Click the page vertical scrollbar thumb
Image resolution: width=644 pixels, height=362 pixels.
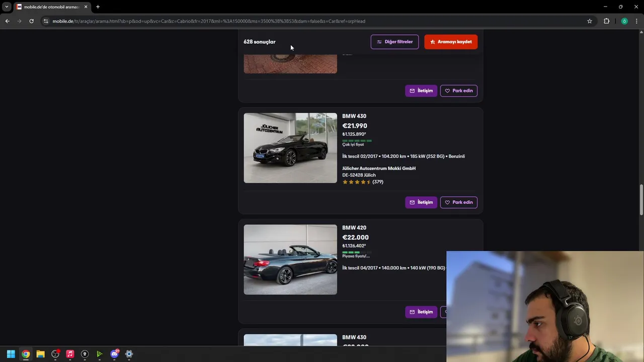pyautogui.click(x=641, y=200)
